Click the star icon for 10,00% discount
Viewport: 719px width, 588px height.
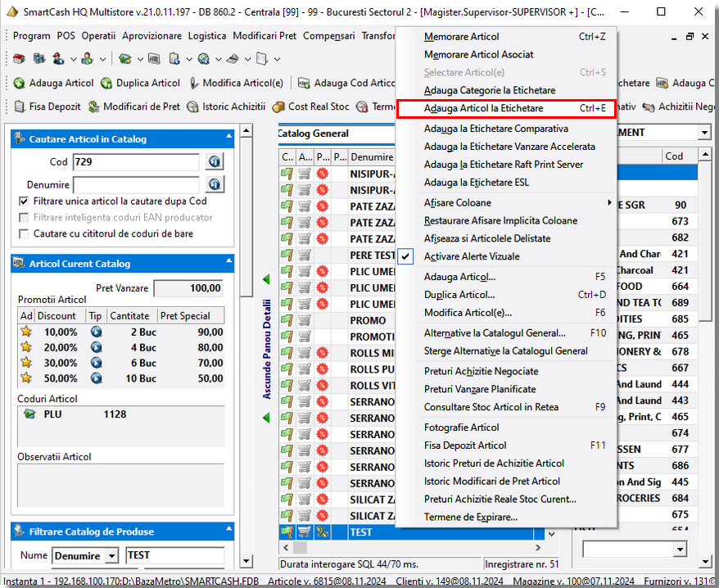pyautogui.click(x=26, y=332)
